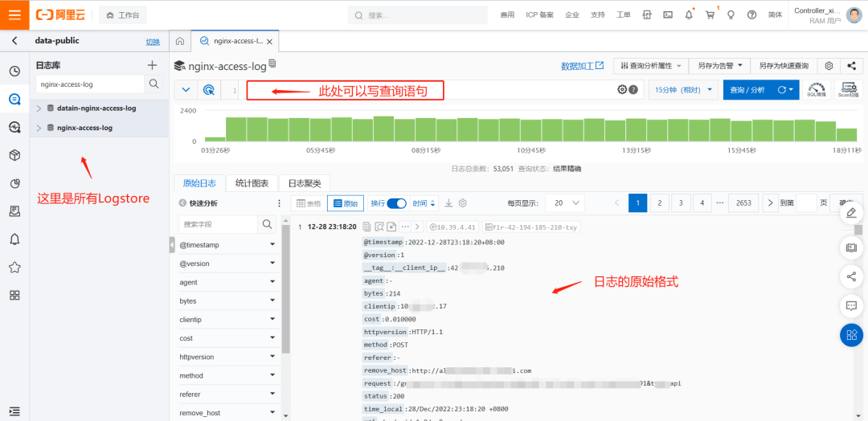Open the Controller user avatar menu
Image resolution: width=868 pixels, height=421 pixels.
pos(854,15)
